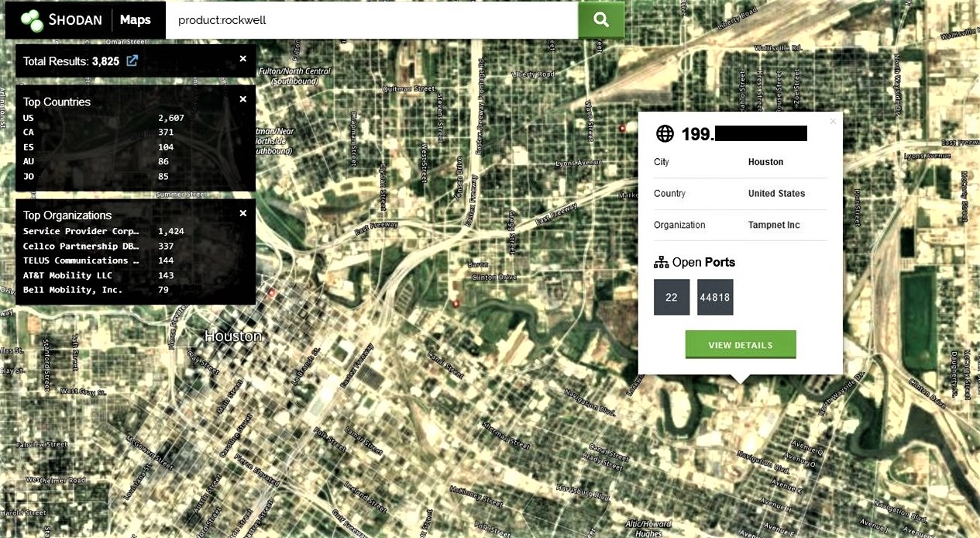
Task: Close the Top Organizations panel
Action: pyautogui.click(x=242, y=213)
